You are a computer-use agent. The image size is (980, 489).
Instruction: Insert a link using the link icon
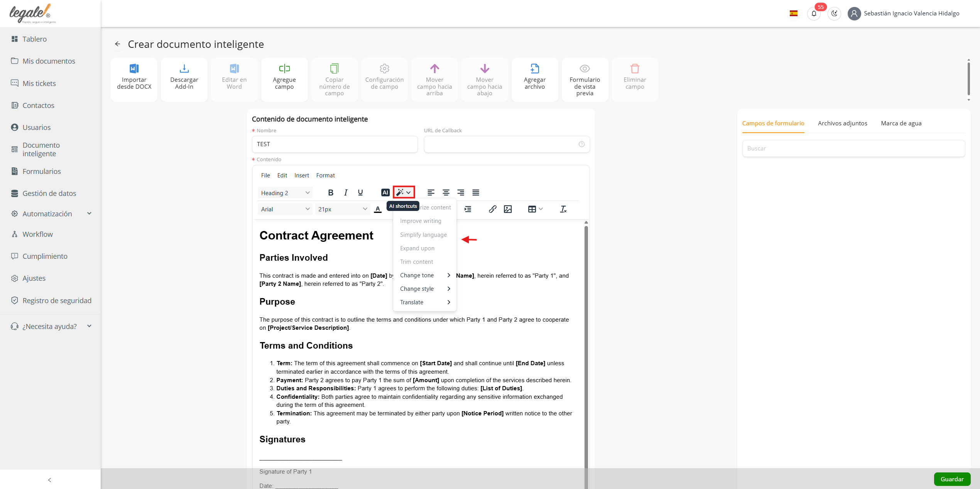tap(492, 209)
